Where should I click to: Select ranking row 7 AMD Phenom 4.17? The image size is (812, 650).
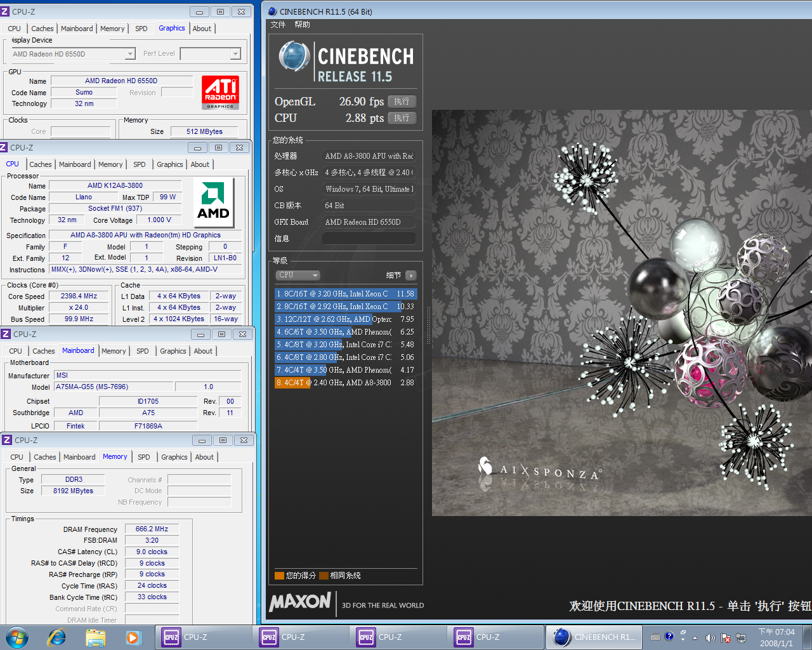[x=346, y=370]
